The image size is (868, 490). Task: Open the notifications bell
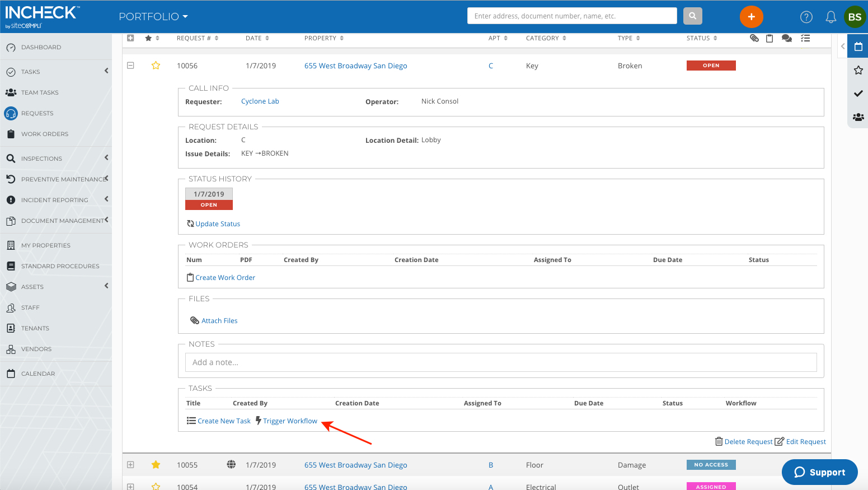831,17
